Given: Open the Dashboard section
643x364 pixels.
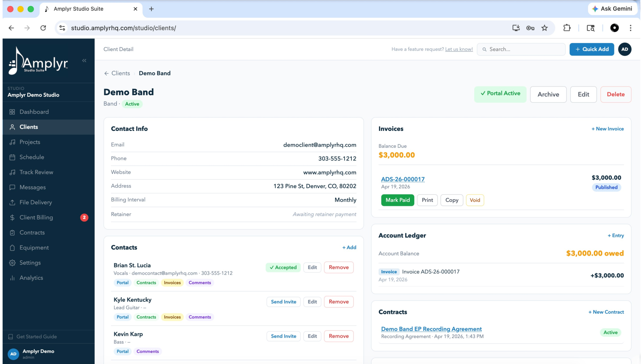Looking at the screenshot, I should tap(34, 112).
